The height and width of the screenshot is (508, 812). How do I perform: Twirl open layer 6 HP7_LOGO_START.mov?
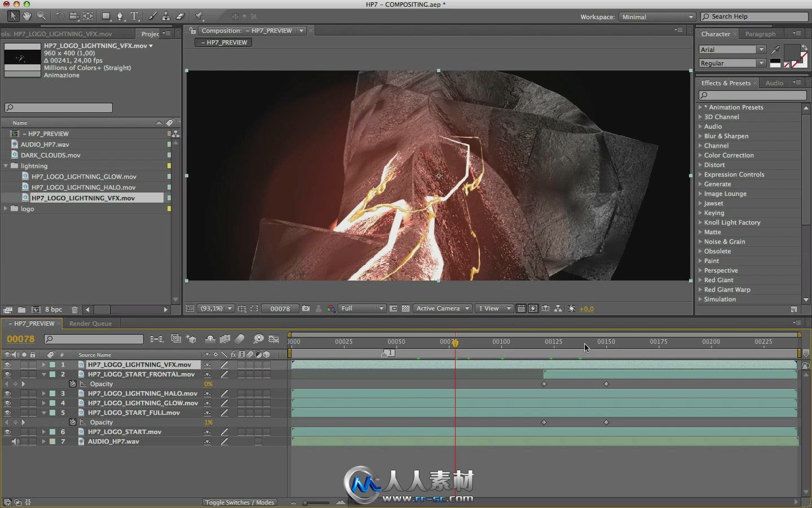click(x=43, y=432)
